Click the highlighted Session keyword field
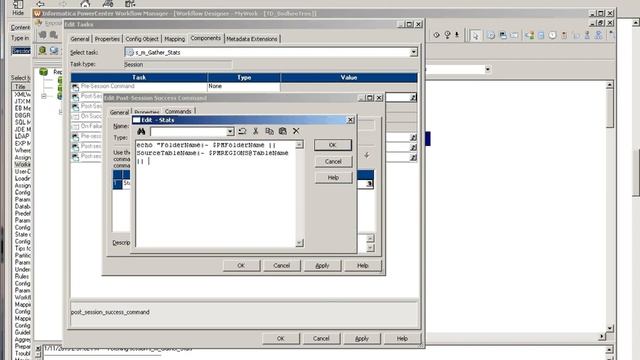This screenshot has height=360, width=640. coord(21,51)
